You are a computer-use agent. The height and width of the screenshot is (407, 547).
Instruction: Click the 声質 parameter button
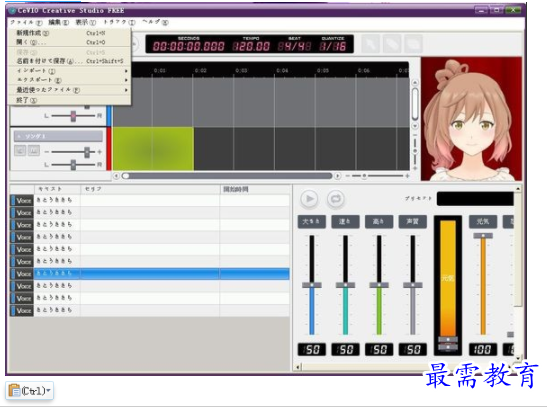pyautogui.click(x=413, y=221)
